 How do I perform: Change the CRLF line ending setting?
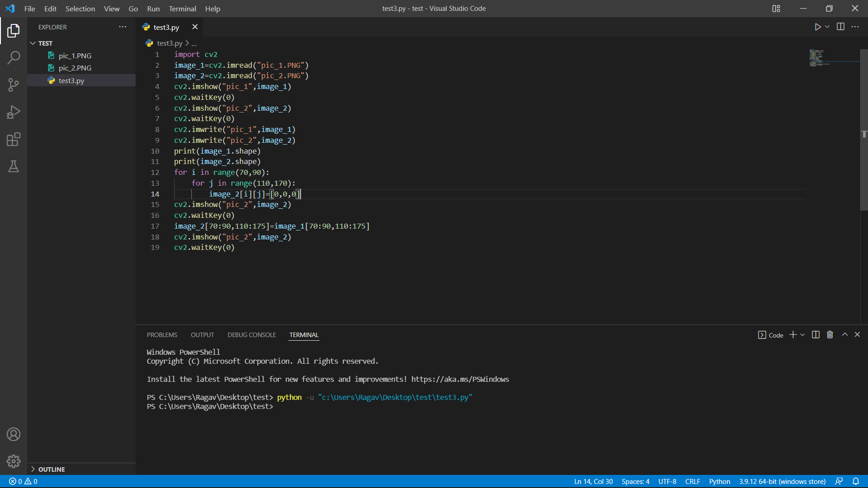click(693, 482)
